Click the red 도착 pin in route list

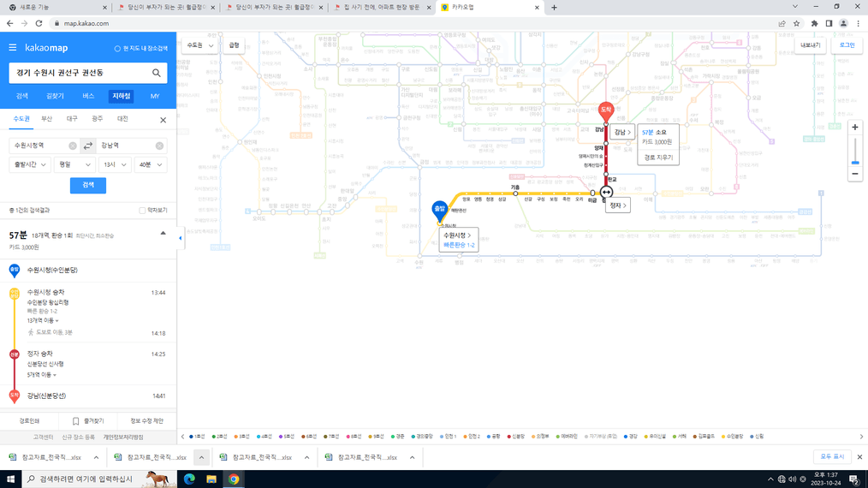[x=15, y=396]
